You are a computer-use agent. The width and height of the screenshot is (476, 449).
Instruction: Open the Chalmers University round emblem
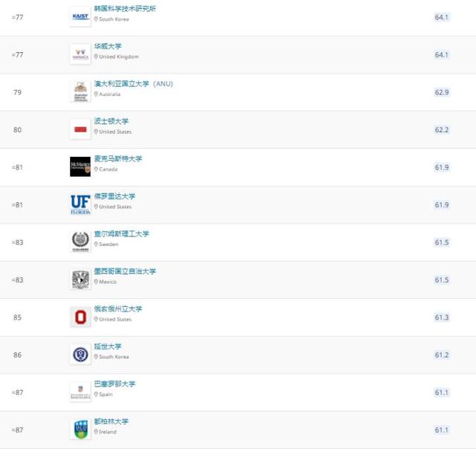(80, 242)
